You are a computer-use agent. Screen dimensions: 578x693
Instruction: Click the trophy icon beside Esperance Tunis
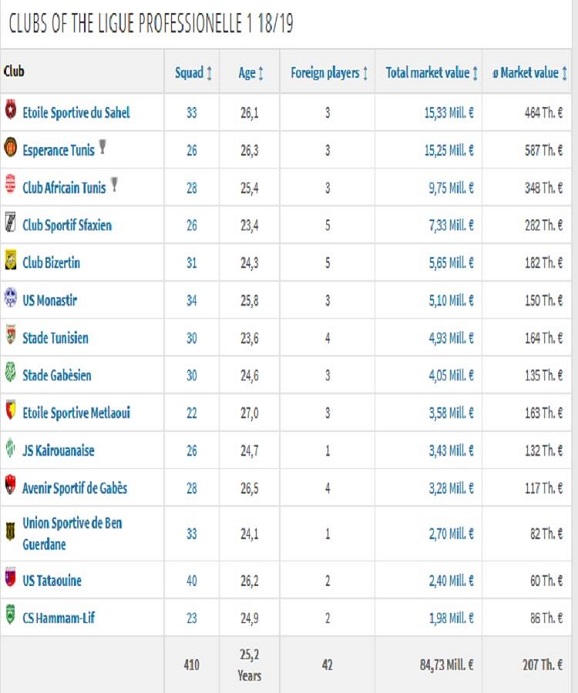103,147
